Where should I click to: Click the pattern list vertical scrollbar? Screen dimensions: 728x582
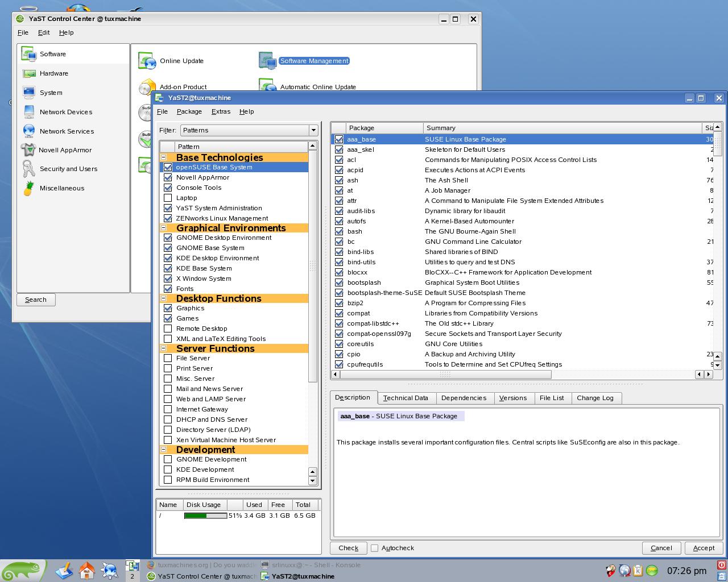click(x=312, y=265)
